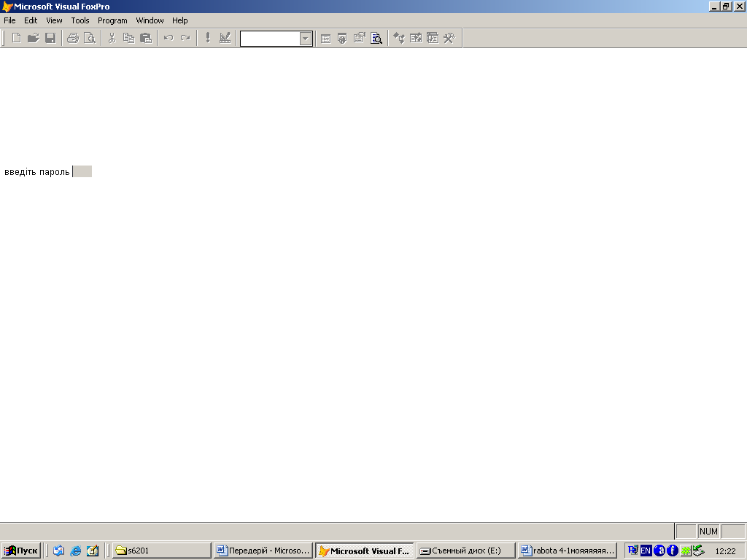Click the blue 'a' tray icon

coord(659,551)
